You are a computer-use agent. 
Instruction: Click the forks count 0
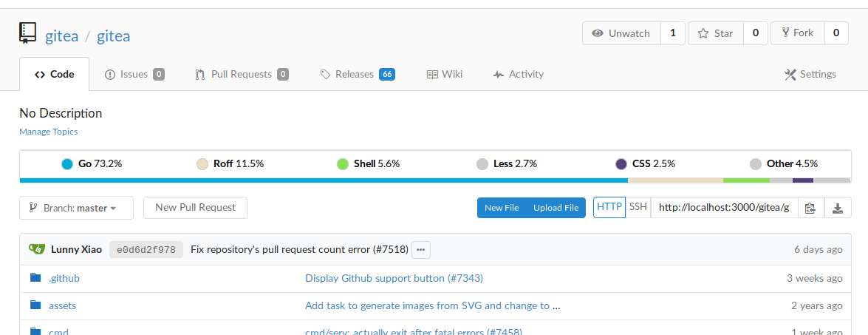point(836,33)
